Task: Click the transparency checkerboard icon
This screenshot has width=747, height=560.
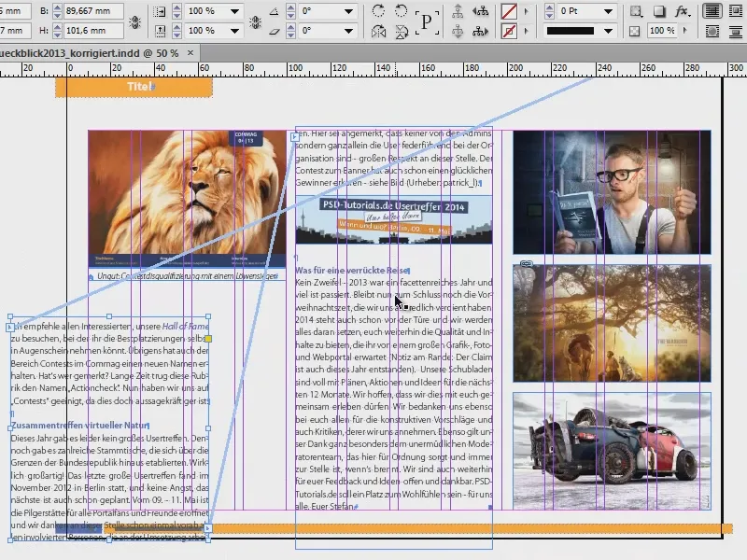Action: coord(635,31)
